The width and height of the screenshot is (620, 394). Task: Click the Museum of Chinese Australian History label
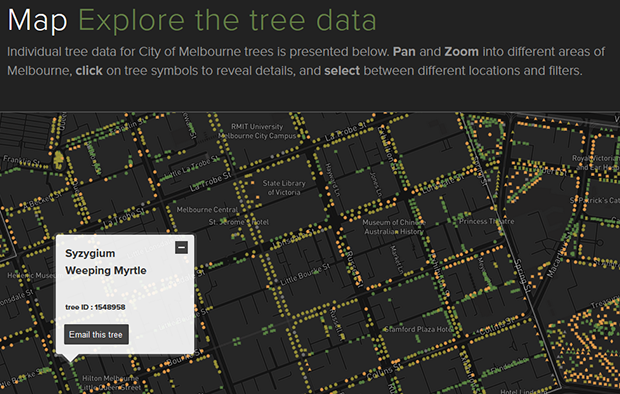coord(394,227)
